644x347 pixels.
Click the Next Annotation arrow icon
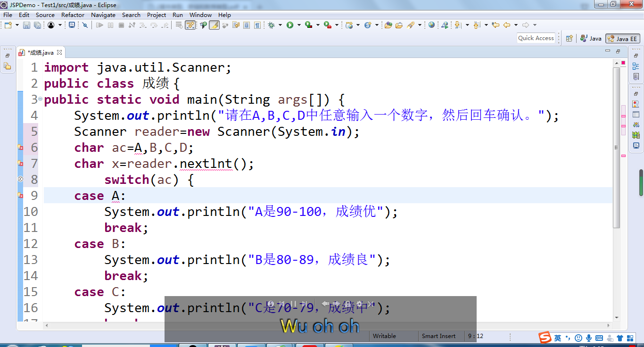(x=458, y=25)
